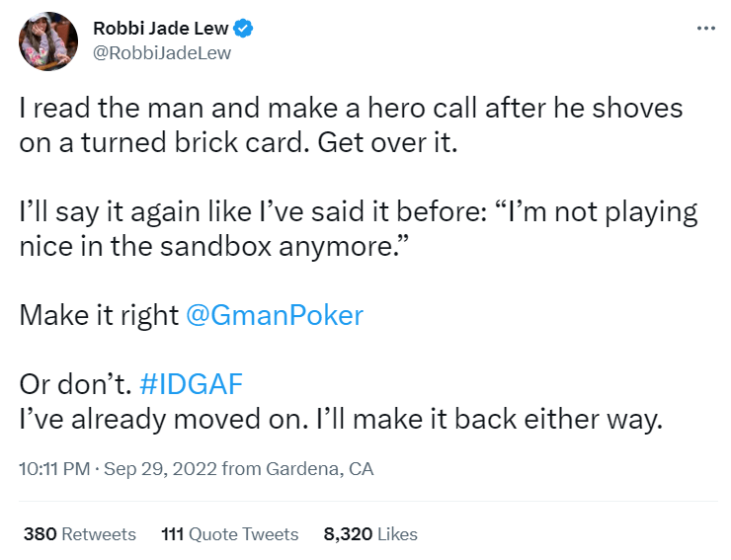Open Robbi Jade Lew's profile avatar
The image size is (731, 560).
pyautogui.click(x=48, y=41)
